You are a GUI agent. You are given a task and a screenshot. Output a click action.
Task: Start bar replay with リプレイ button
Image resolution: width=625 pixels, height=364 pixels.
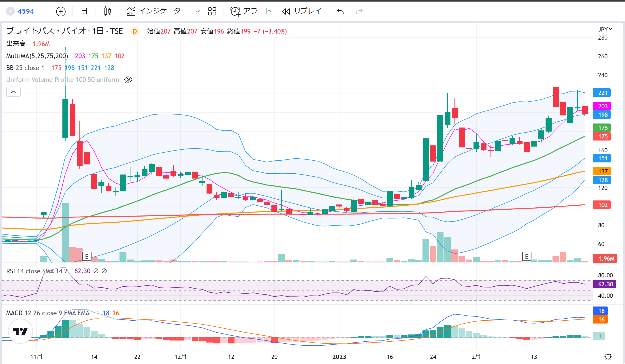pyautogui.click(x=302, y=11)
